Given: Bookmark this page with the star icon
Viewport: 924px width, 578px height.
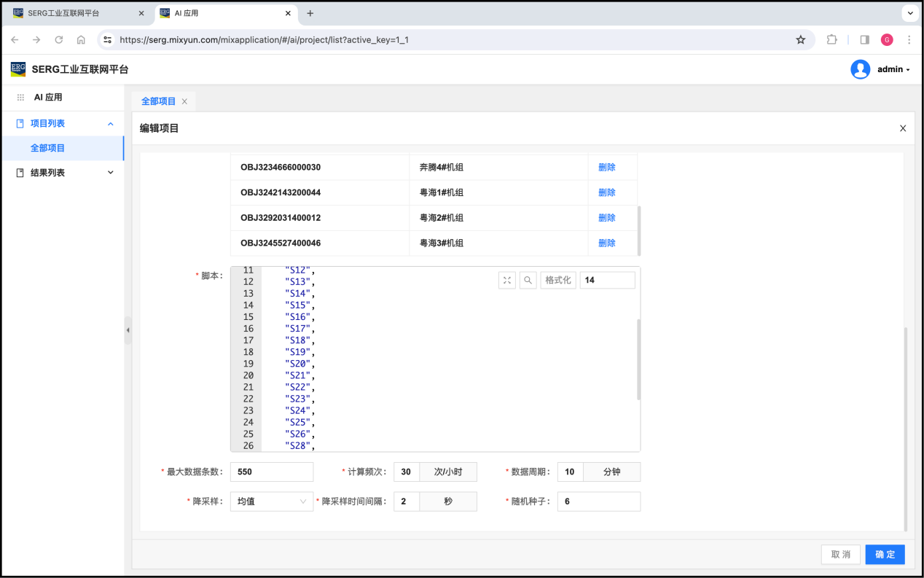Looking at the screenshot, I should (x=801, y=40).
